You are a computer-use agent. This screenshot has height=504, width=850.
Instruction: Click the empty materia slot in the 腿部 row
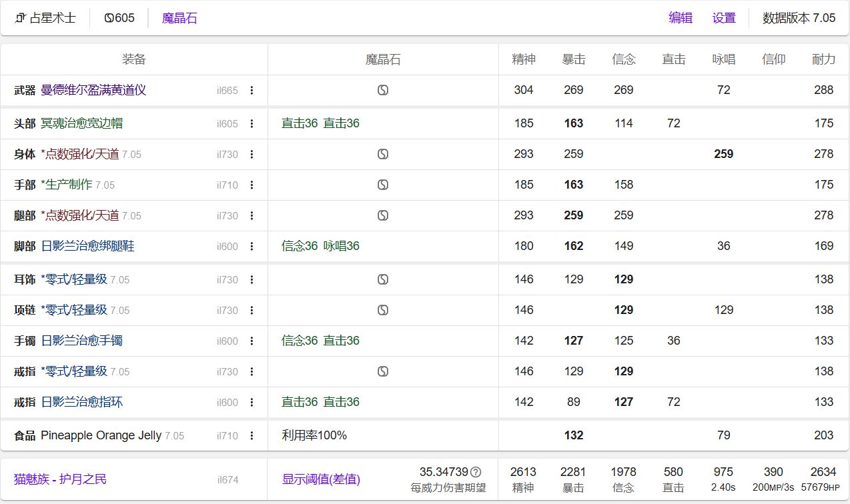click(x=382, y=215)
